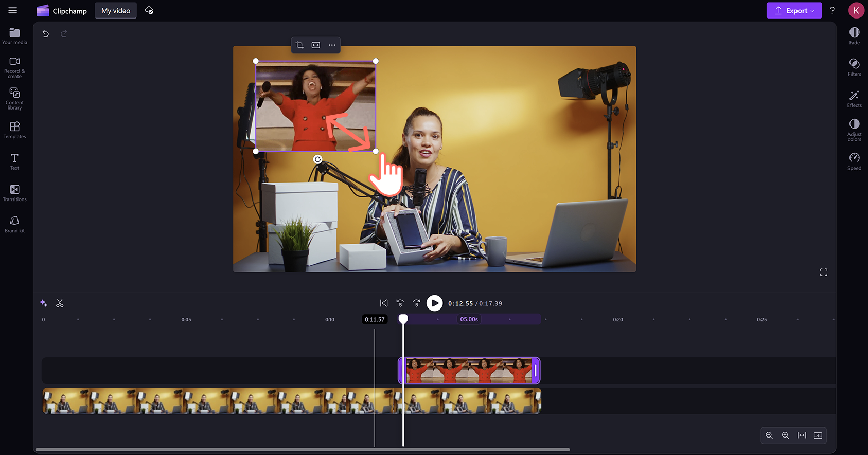This screenshot has width=868, height=455.
Task: Open the Export dropdown
Action: point(794,10)
